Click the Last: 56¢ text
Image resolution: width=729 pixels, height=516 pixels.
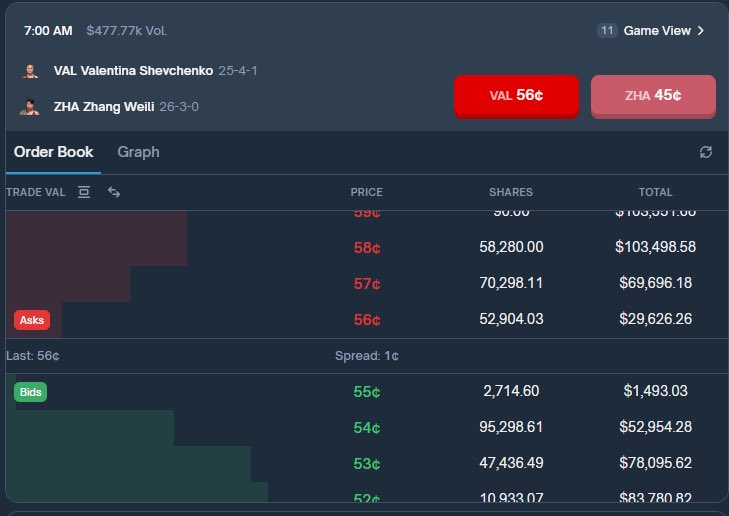point(33,356)
